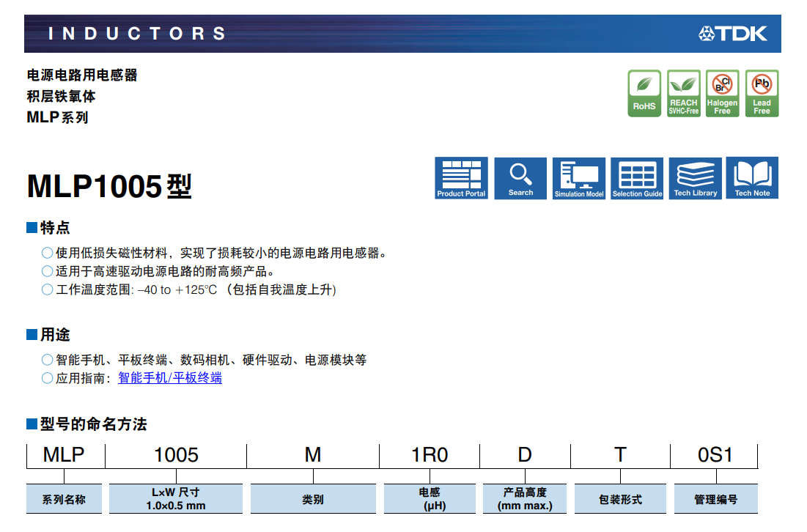Click the Lead Free badge
807x532 pixels.
(762, 93)
